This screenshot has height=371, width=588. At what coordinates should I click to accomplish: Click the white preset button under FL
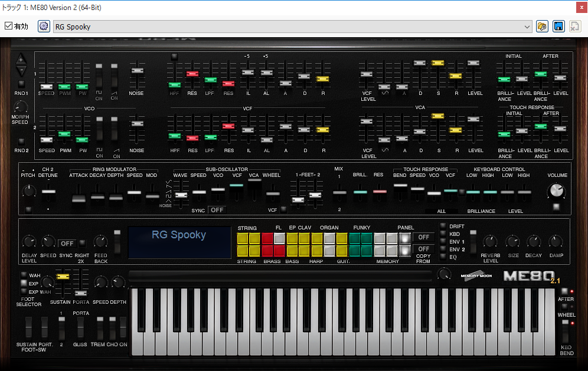tap(279, 238)
